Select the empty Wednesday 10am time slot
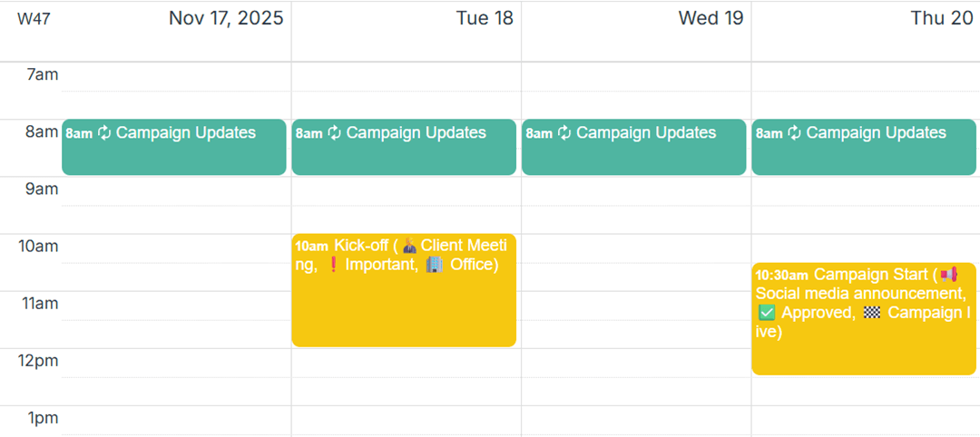The image size is (980, 437). pyautogui.click(x=636, y=248)
